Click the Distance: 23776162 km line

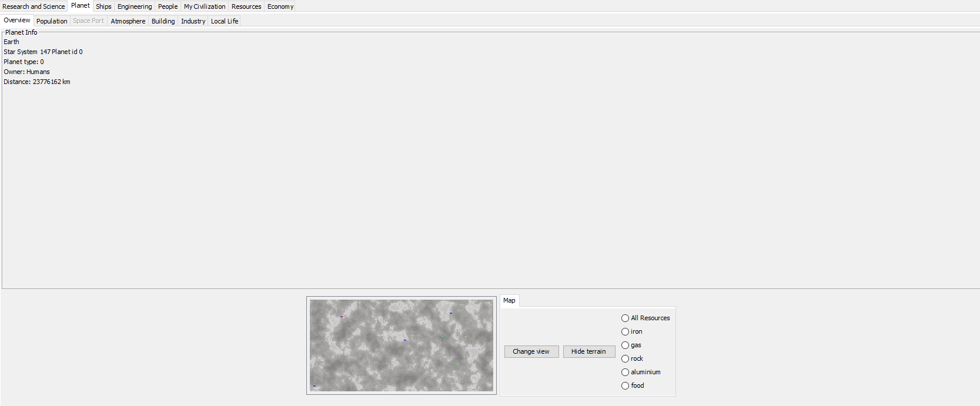(37, 82)
